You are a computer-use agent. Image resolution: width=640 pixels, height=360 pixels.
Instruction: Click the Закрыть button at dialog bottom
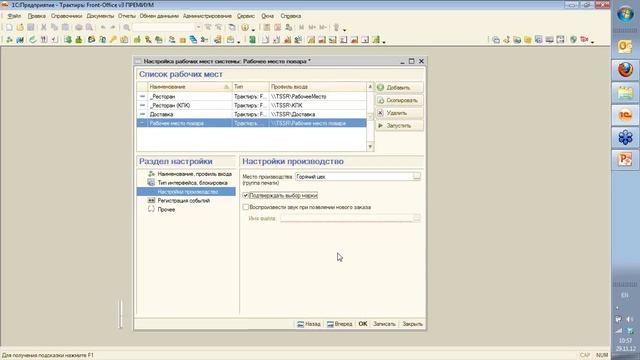pyautogui.click(x=412, y=324)
